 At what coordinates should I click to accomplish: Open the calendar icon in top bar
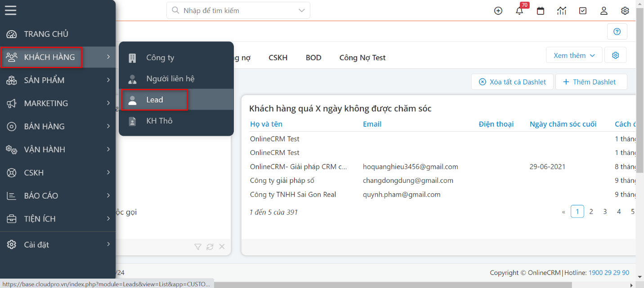click(x=541, y=10)
